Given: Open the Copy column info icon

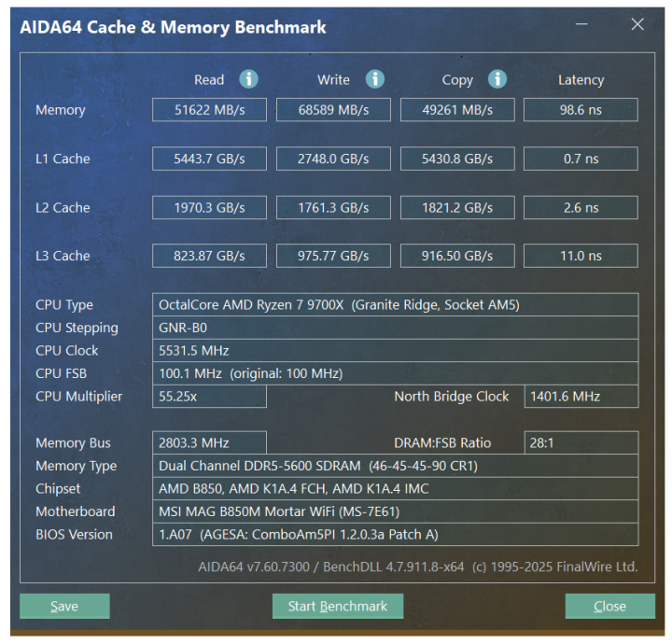Looking at the screenshot, I should (497, 79).
